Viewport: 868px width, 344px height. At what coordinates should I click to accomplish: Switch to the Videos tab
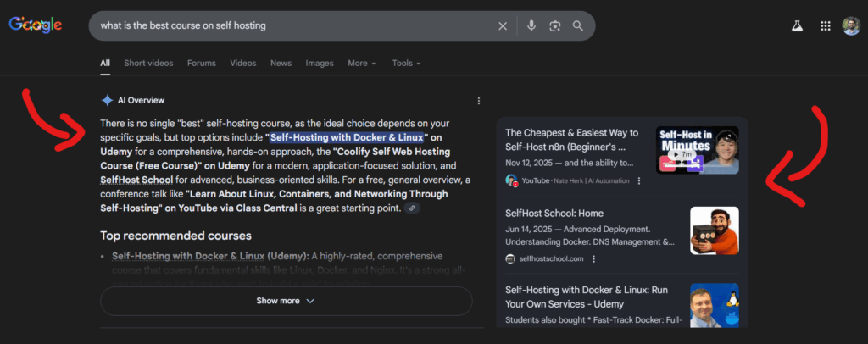click(243, 63)
